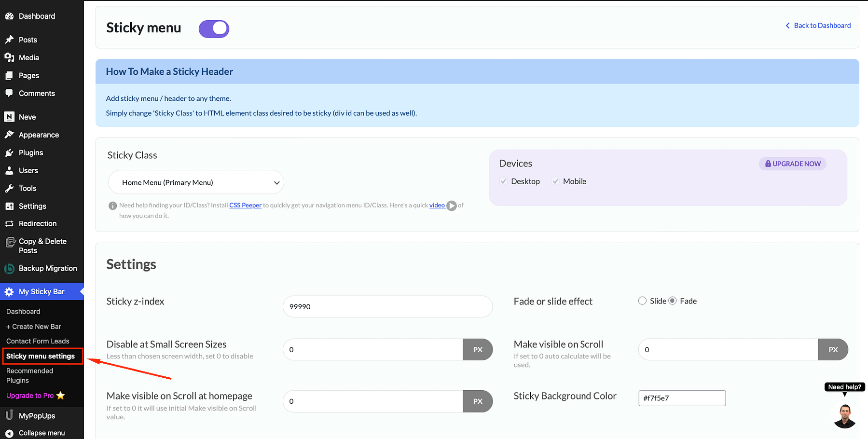Click the Backup Migration icon

10,268
